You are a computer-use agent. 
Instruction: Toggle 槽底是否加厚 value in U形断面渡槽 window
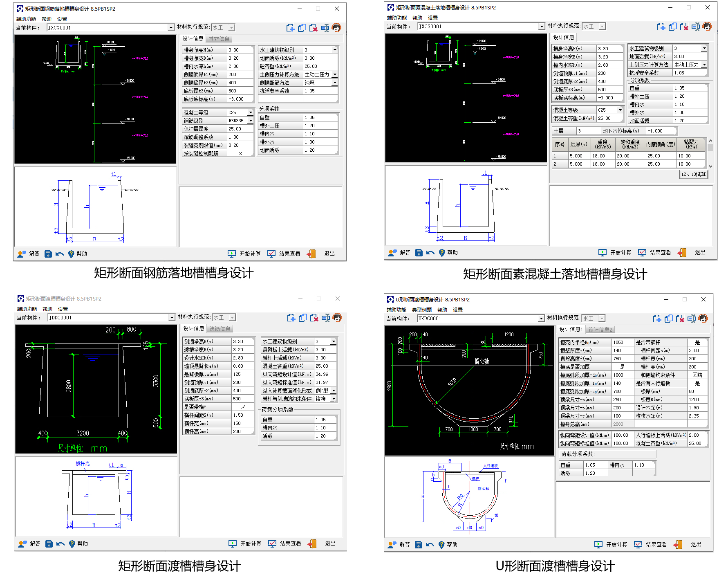[622, 367]
